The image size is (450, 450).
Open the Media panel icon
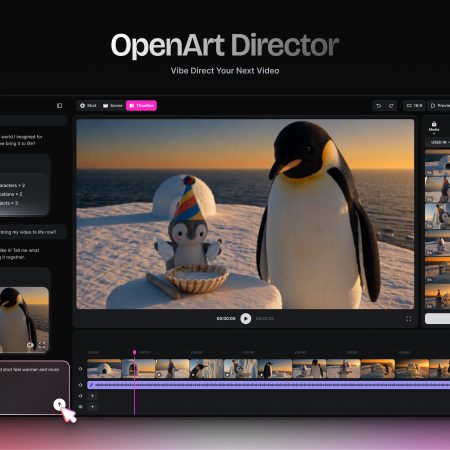click(434, 126)
